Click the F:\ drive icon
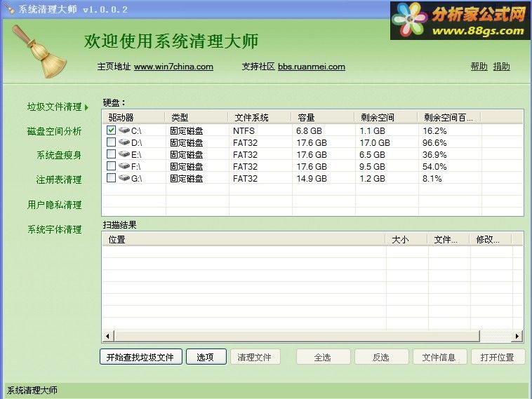This screenshot has width=532, height=399. tap(124, 166)
